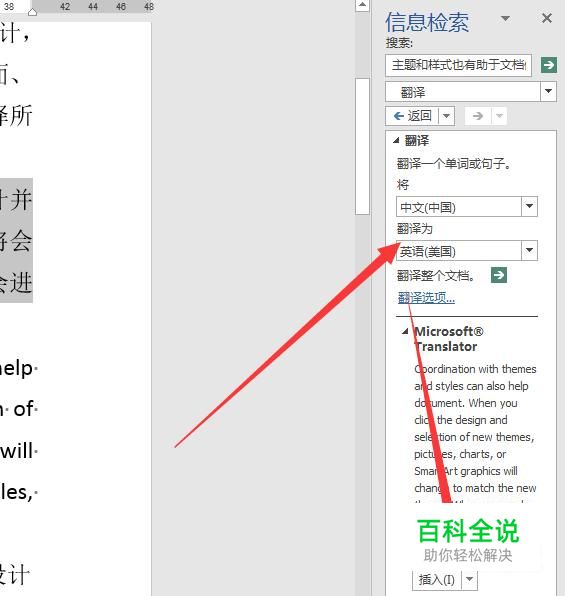565x596 pixels.
Task: Open the 翻译选项... link
Action: (x=426, y=298)
